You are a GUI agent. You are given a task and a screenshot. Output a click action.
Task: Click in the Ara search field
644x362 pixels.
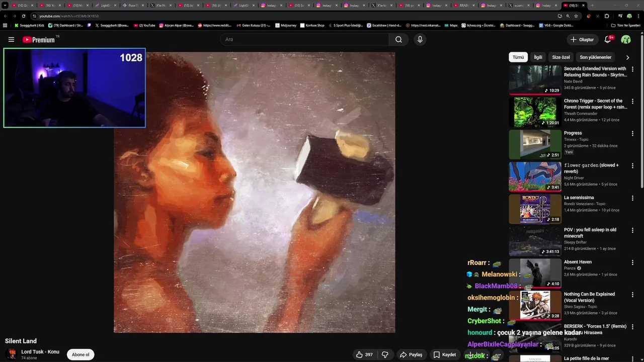(304, 39)
